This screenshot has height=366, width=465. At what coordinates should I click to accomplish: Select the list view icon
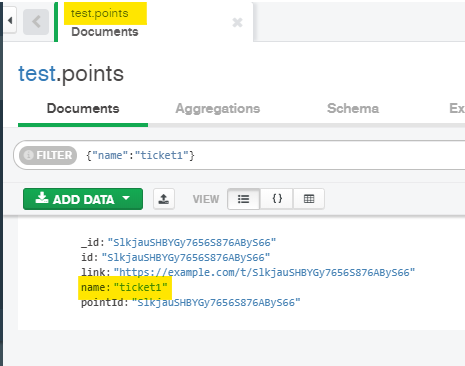pos(243,199)
